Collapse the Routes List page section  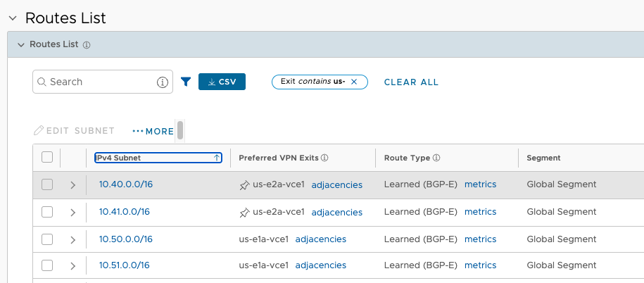tap(13, 18)
